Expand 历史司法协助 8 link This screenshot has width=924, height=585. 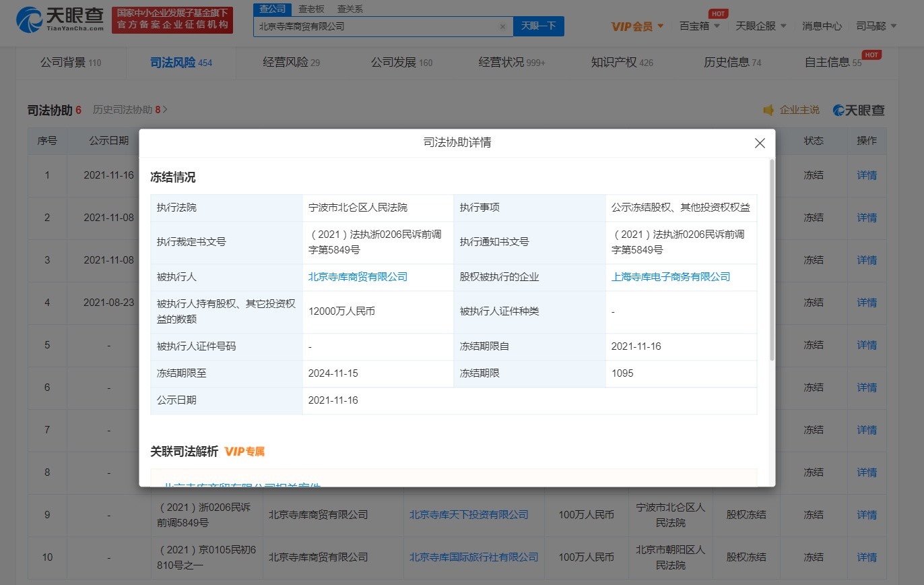click(x=130, y=109)
